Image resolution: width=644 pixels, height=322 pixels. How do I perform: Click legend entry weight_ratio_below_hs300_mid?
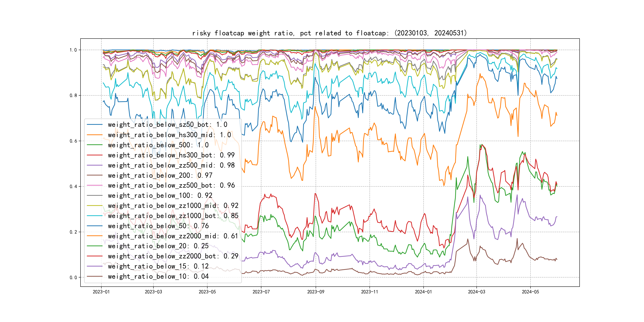pyautogui.click(x=169, y=135)
